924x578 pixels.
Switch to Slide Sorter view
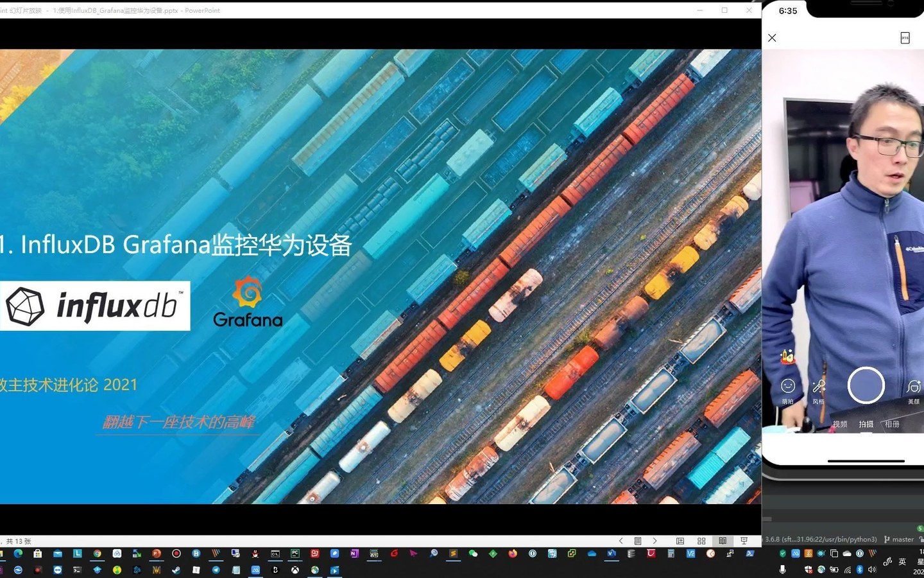pos(701,541)
